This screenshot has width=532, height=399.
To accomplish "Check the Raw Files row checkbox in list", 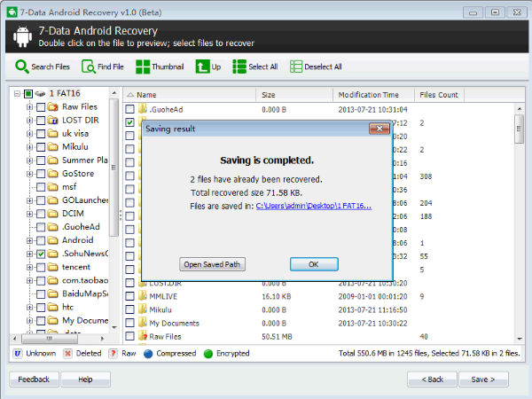I will pos(129,336).
